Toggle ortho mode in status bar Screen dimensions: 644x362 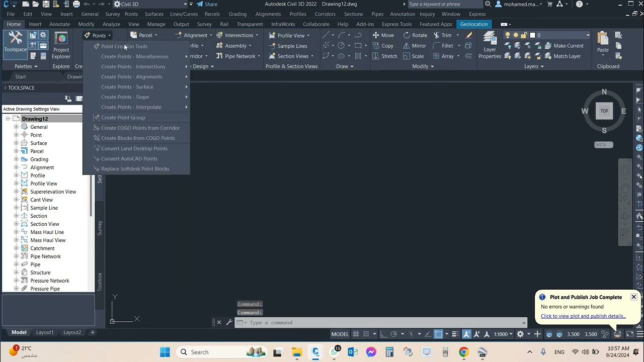[x=384, y=334]
